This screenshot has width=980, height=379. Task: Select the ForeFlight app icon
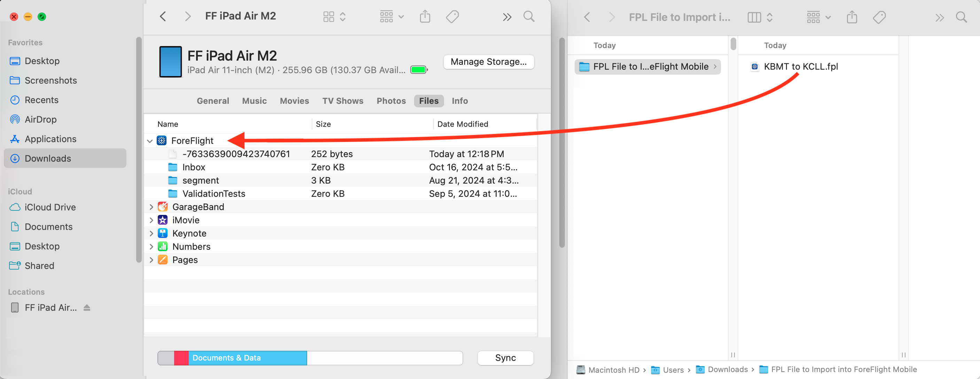[x=162, y=141]
